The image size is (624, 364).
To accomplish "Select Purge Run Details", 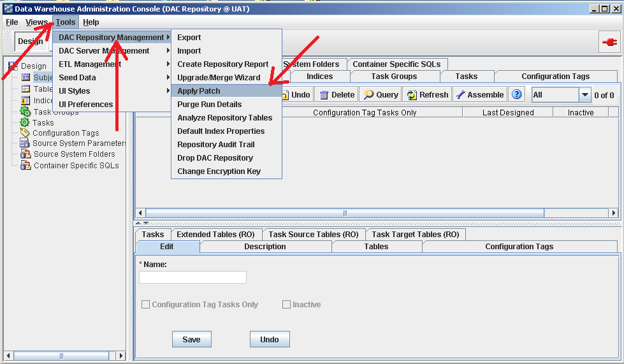I will pos(226,104).
